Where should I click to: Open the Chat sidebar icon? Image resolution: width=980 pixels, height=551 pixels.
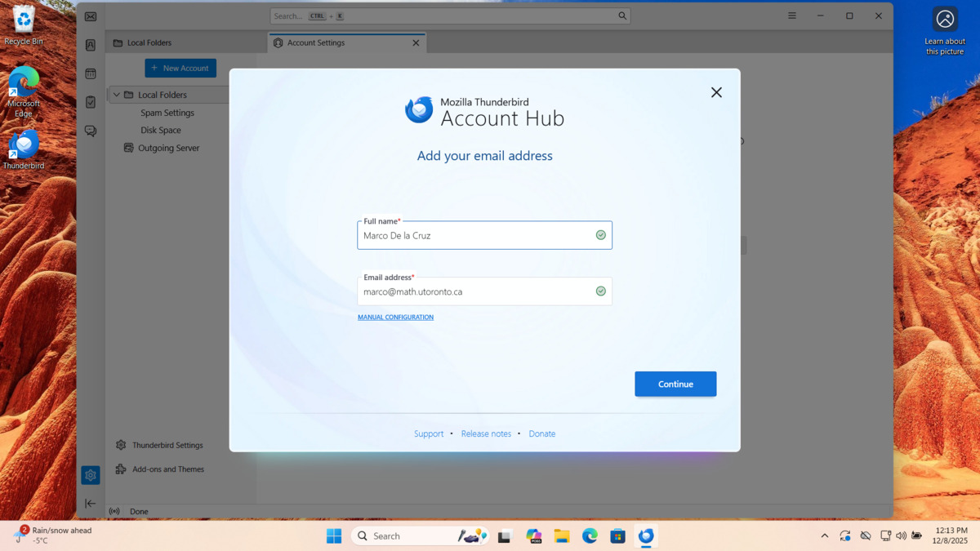coord(91,131)
